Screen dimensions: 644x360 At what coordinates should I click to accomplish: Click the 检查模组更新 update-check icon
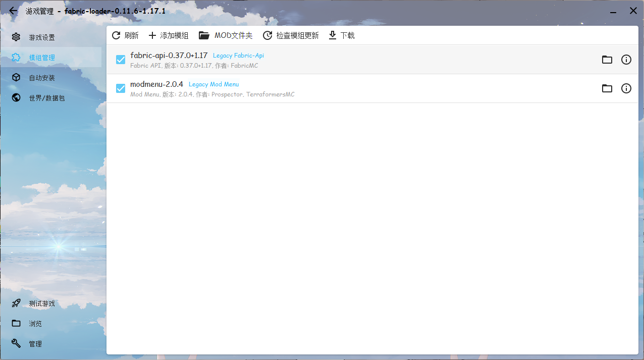267,35
